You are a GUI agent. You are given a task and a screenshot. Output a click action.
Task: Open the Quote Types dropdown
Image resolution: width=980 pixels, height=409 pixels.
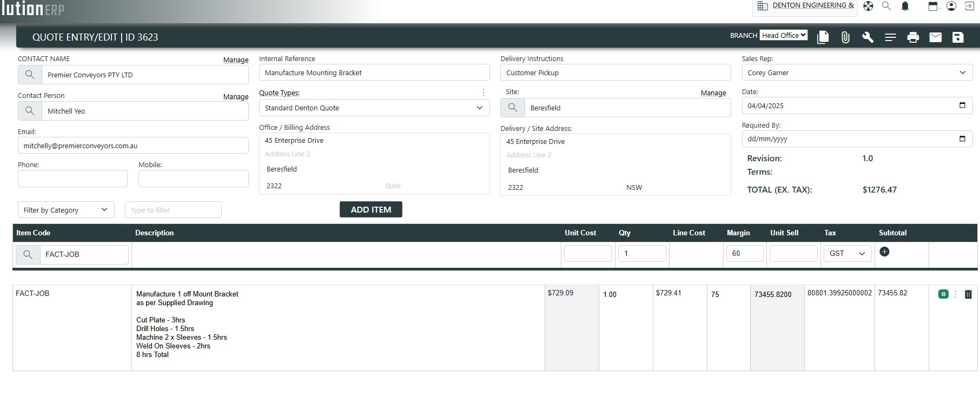(x=374, y=108)
